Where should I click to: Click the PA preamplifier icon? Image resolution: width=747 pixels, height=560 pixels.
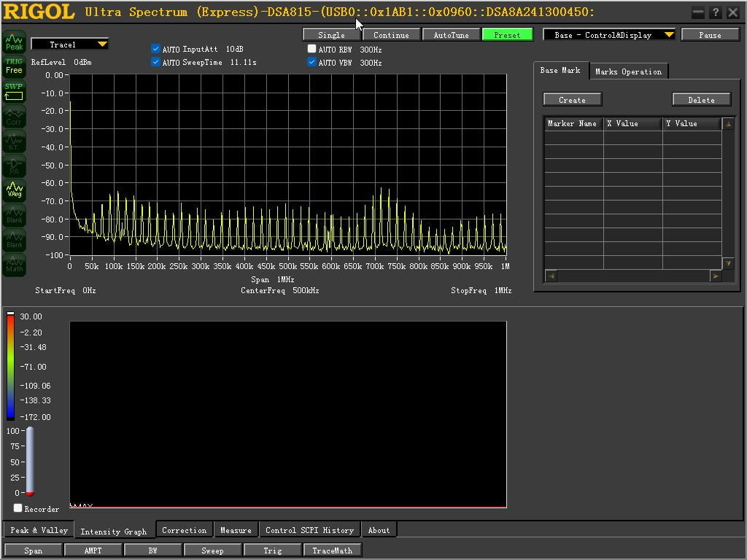(x=15, y=166)
